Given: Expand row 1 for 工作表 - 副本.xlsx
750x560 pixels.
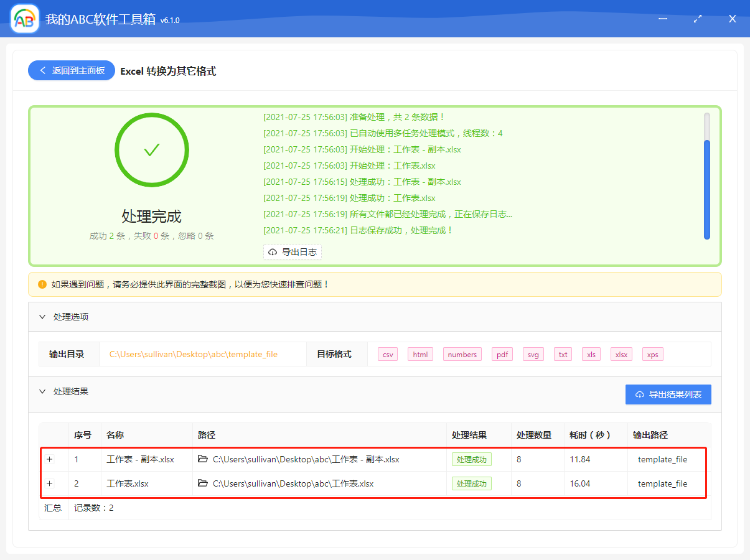Looking at the screenshot, I should 49,459.
